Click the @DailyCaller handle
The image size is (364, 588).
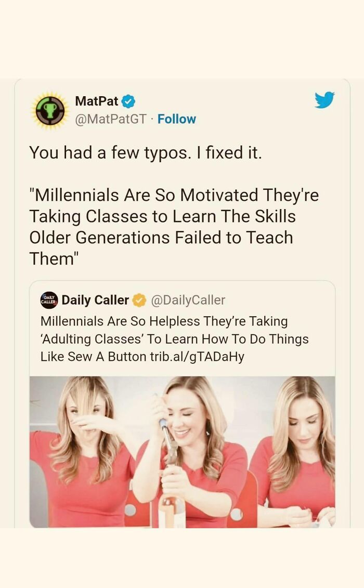tap(188, 300)
